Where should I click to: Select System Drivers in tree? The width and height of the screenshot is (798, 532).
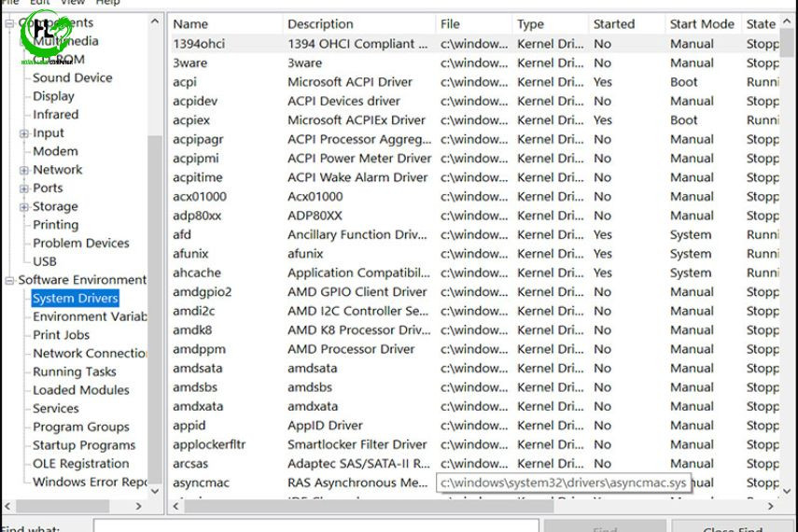click(x=76, y=299)
